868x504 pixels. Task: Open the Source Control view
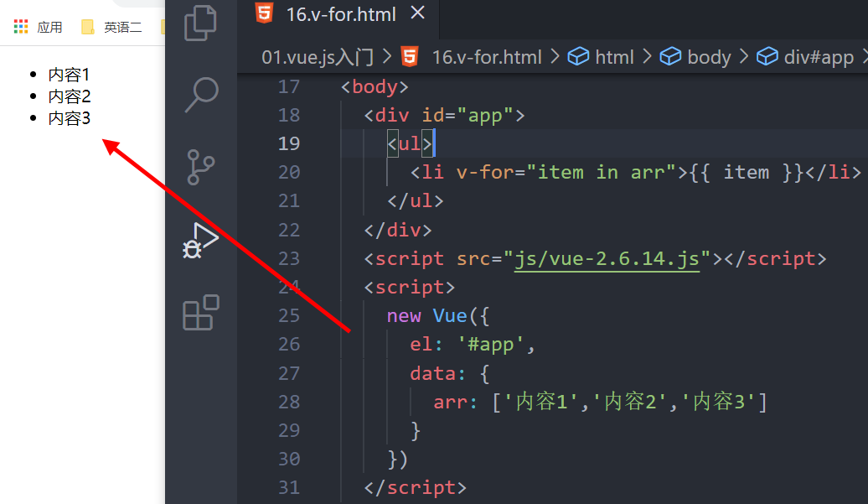point(200,167)
